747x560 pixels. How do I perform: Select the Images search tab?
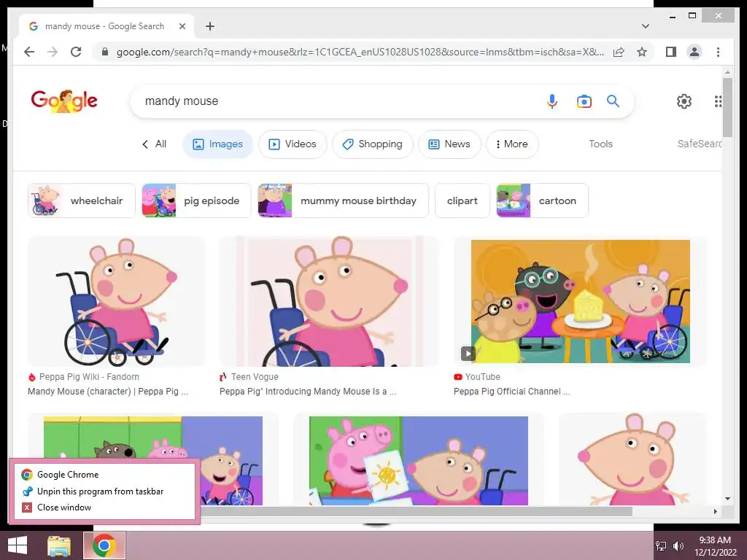click(x=217, y=144)
